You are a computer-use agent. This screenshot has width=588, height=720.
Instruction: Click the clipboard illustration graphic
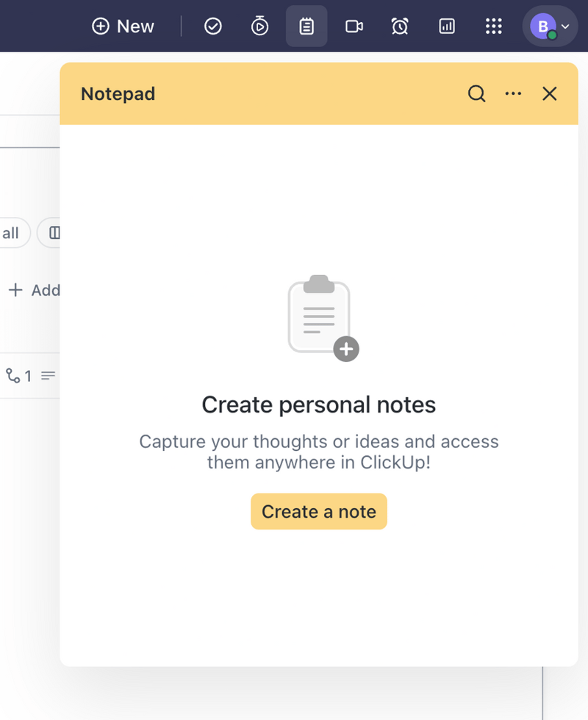(318, 315)
